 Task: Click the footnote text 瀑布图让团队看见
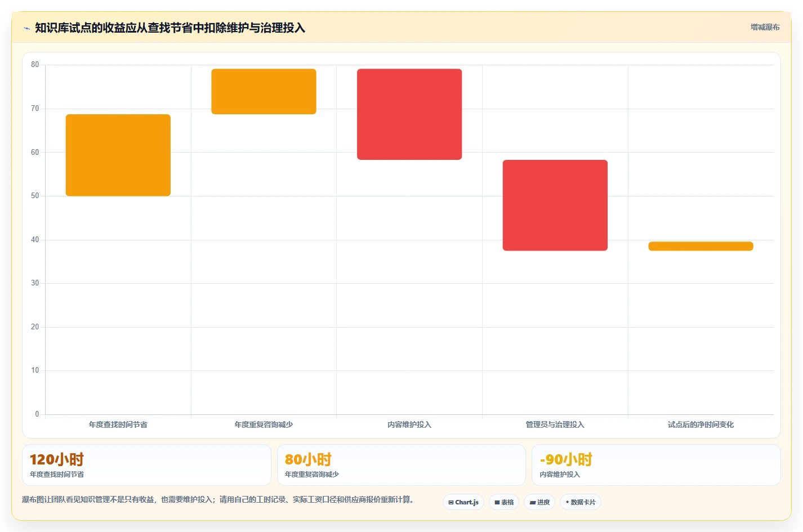coord(218,499)
